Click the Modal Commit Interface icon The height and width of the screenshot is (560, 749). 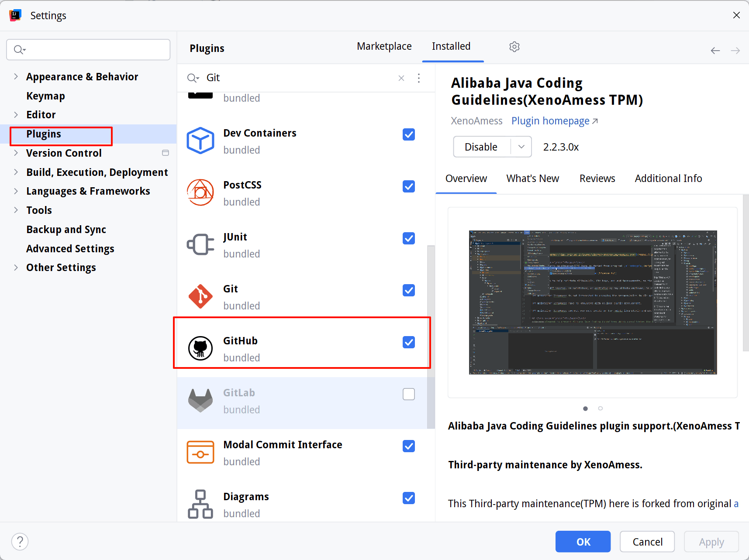pyautogui.click(x=200, y=452)
